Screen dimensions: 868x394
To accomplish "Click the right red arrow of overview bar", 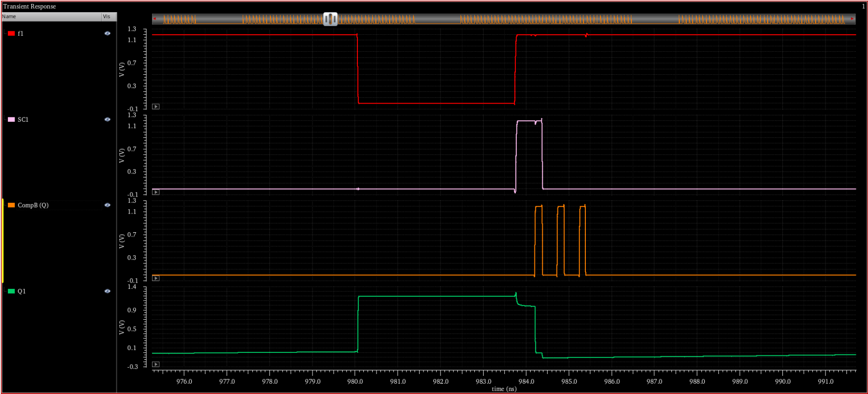I will [x=852, y=19].
